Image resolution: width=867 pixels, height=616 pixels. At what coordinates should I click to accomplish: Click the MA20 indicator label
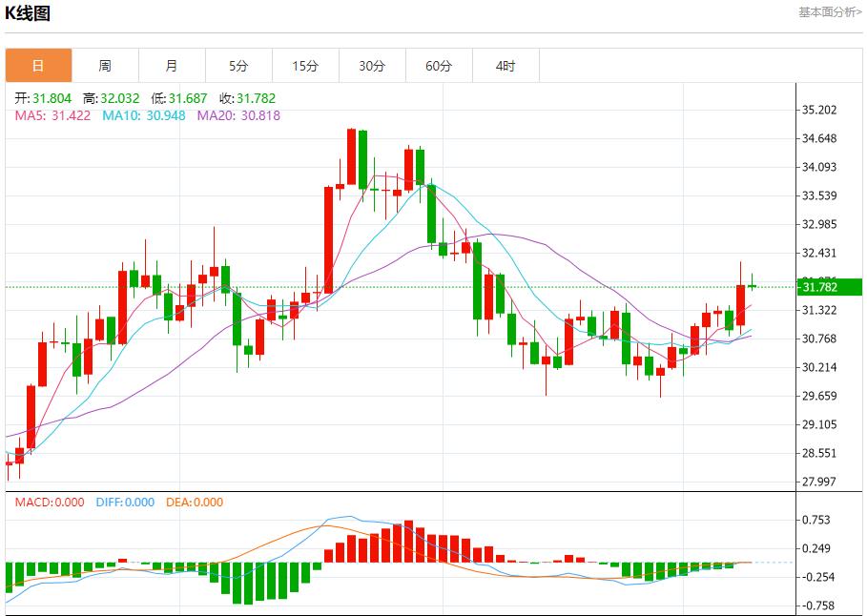point(238,115)
